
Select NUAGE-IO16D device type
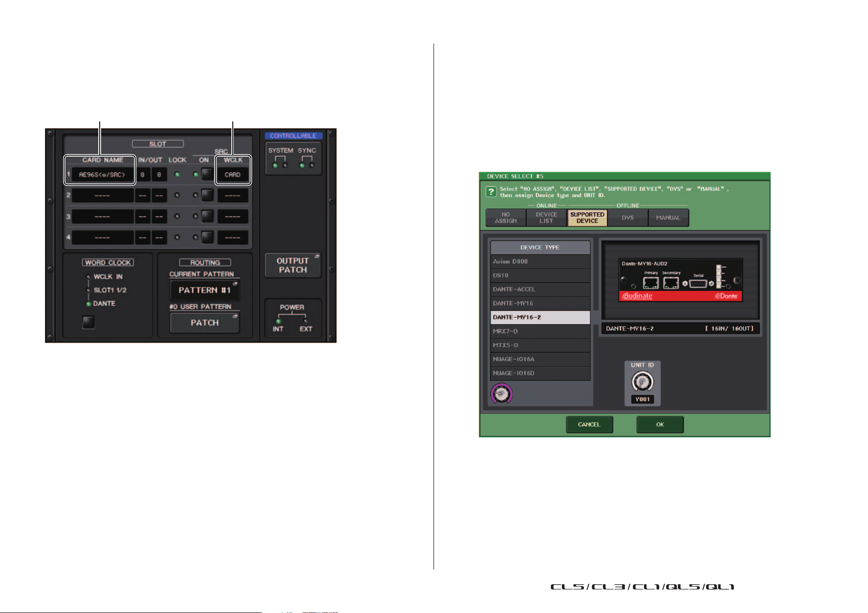pyautogui.click(x=540, y=373)
